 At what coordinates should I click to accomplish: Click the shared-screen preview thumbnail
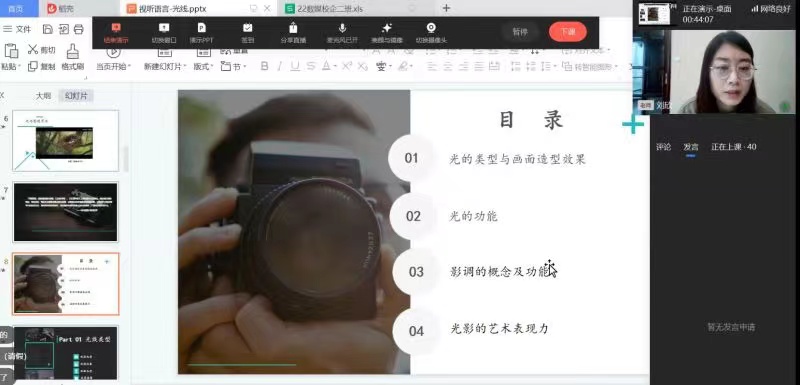tap(654, 14)
